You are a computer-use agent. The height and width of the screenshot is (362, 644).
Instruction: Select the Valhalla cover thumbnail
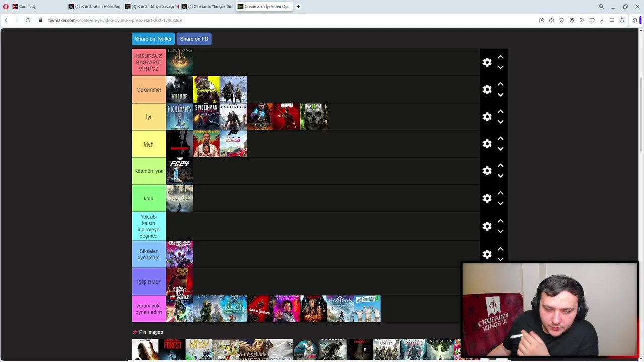pyautogui.click(x=233, y=117)
